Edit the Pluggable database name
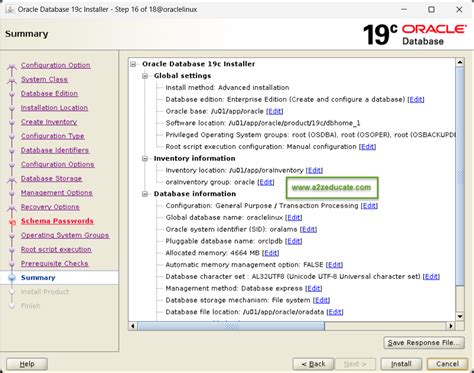The image size is (474, 373). [294, 241]
